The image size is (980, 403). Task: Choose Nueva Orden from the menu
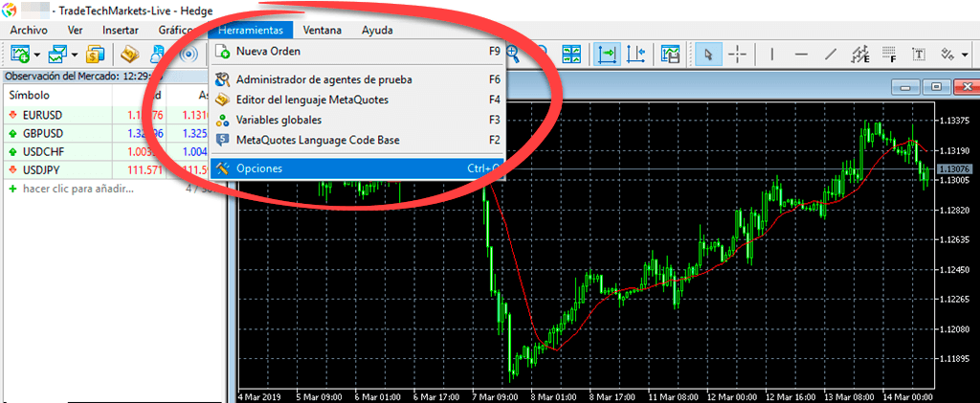coord(357,52)
